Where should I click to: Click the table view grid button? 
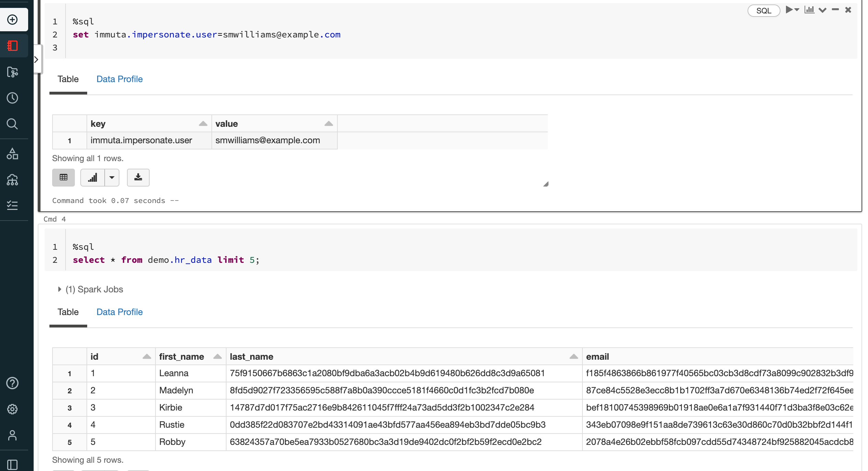pyautogui.click(x=63, y=178)
